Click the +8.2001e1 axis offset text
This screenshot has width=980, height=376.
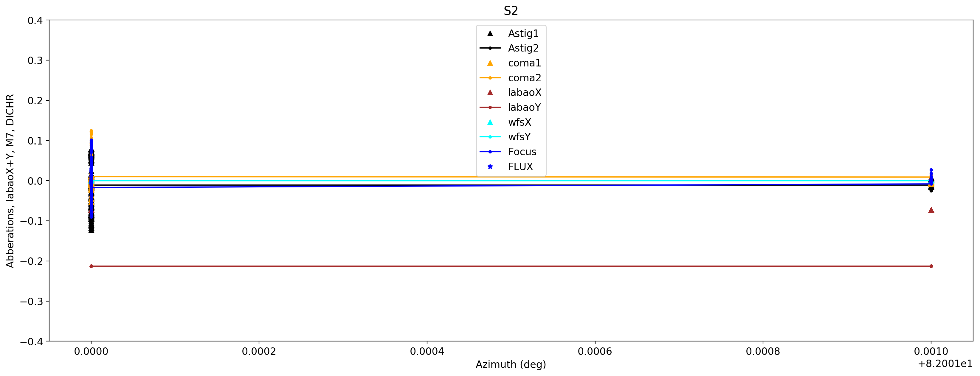[x=945, y=364]
